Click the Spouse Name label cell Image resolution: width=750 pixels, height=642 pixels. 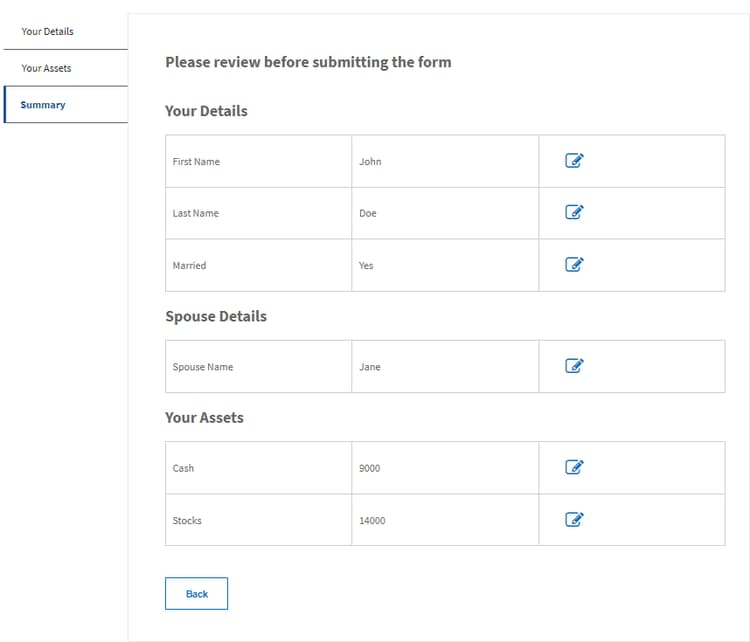click(203, 367)
